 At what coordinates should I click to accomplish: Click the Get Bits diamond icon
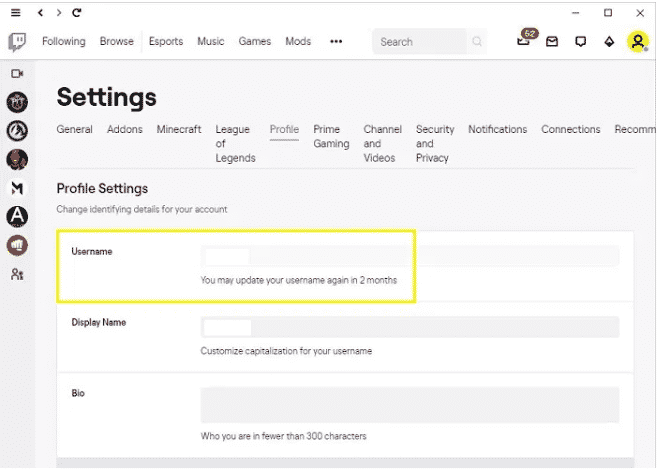point(609,42)
